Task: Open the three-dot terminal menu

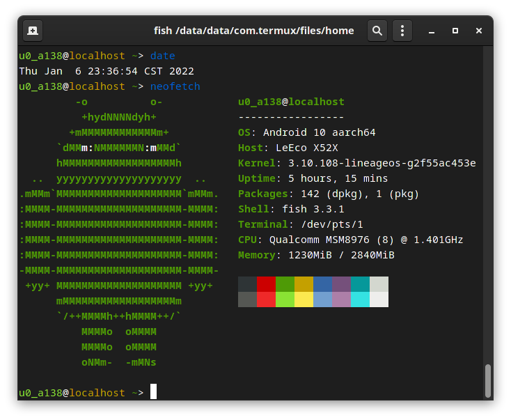Action: pos(402,31)
